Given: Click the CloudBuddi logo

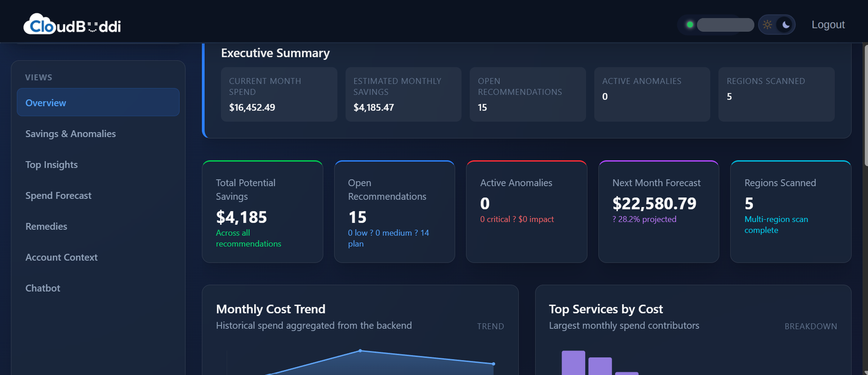Looking at the screenshot, I should coord(72,24).
